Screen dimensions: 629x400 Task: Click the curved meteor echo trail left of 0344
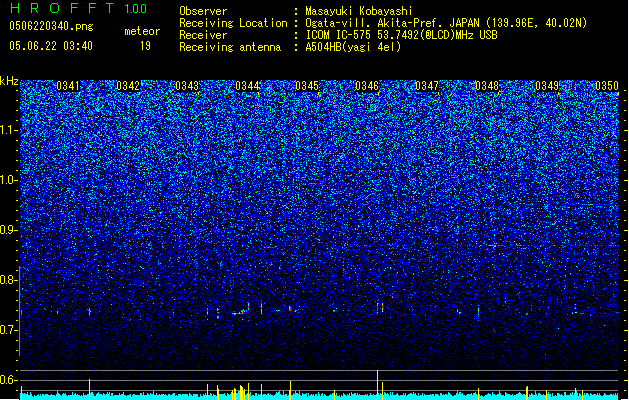click(239, 312)
